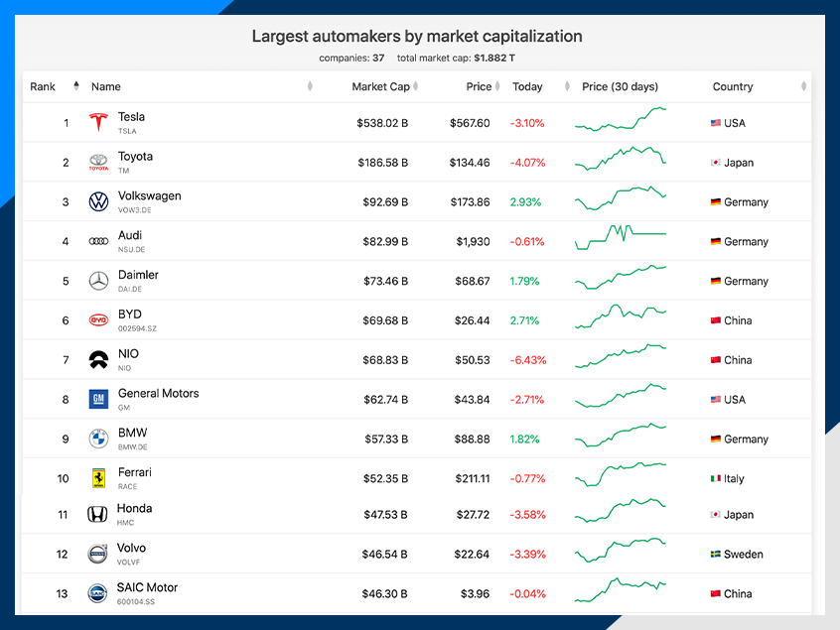Click the Price (30 days) column header
The height and width of the screenshot is (630, 840).
(620, 86)
